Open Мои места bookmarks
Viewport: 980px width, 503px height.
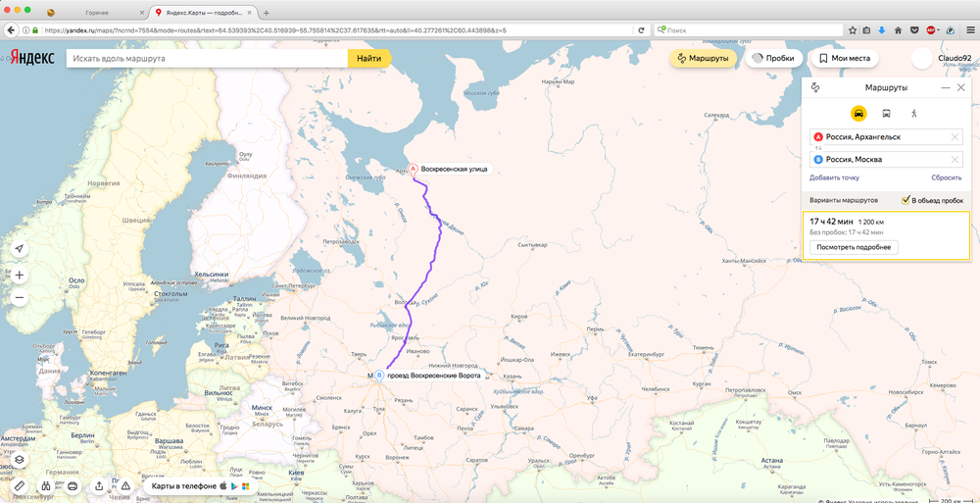[x=845, y=58]
